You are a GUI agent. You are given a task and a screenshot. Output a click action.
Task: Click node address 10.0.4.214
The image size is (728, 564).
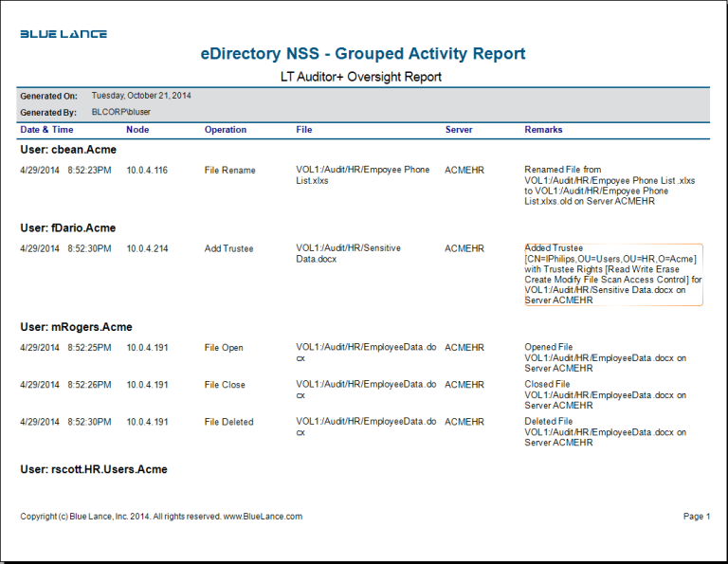click(x=147, y=249)
